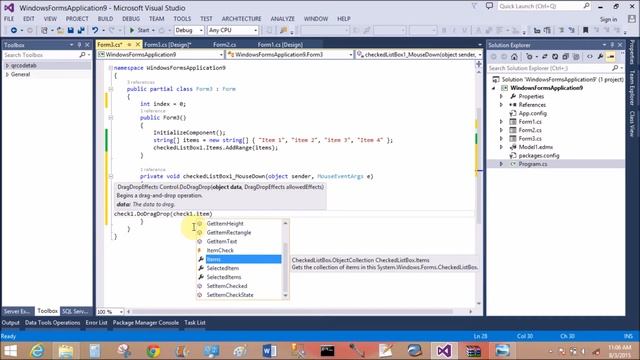Click the Save All icon

coord(81,30)
